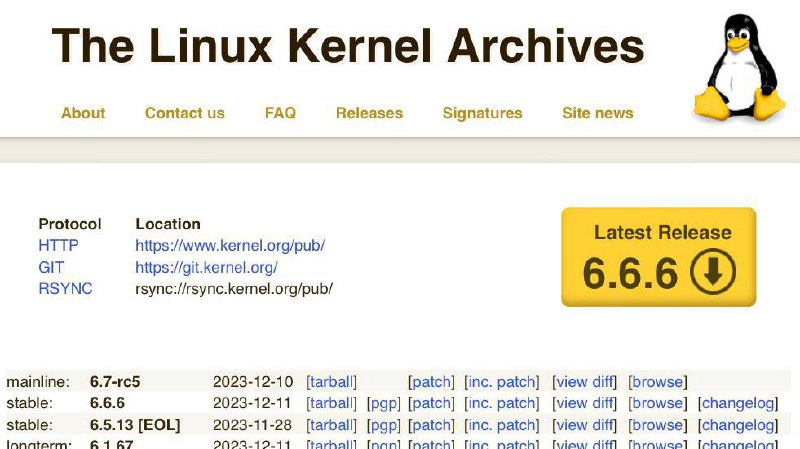Open the About menu item
Viewport: 800px width, 449px height.
coord(83,113)
